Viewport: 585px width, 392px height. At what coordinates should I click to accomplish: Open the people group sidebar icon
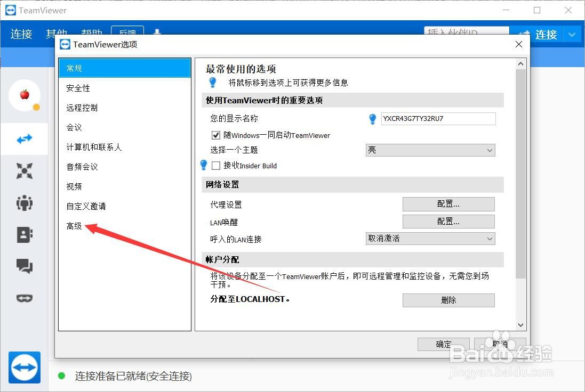coord(24,203)
